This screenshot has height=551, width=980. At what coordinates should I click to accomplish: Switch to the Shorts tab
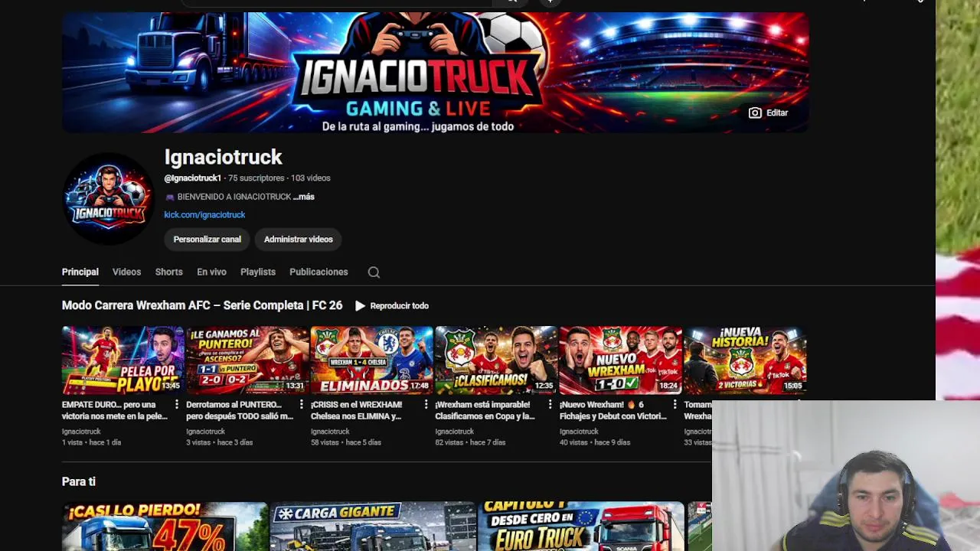click(168, 272)
